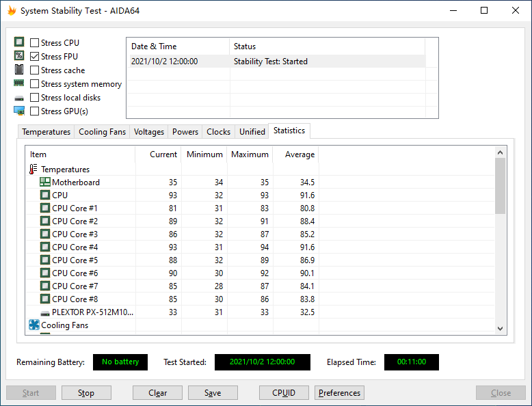This screenshot has width=532, height=406.
Task: Click the Test Started 2021/10/2 12:00:00 display
Action: pyautogui.click(x=263, y=362)
